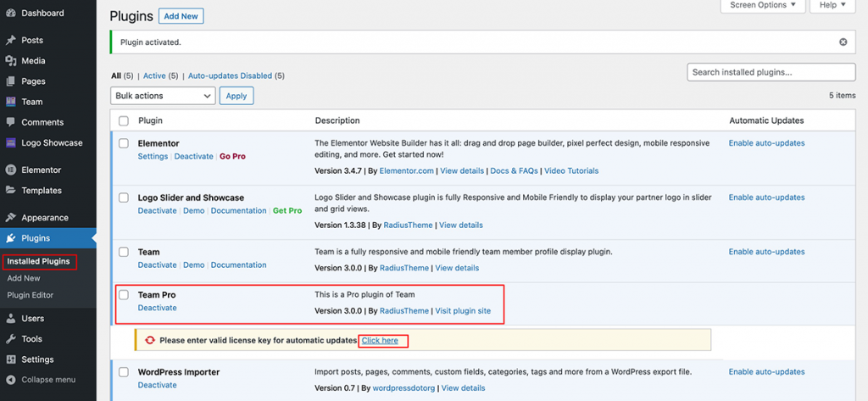
Task: Deactivate Logo Slider and Showcase
Action: 157,210
